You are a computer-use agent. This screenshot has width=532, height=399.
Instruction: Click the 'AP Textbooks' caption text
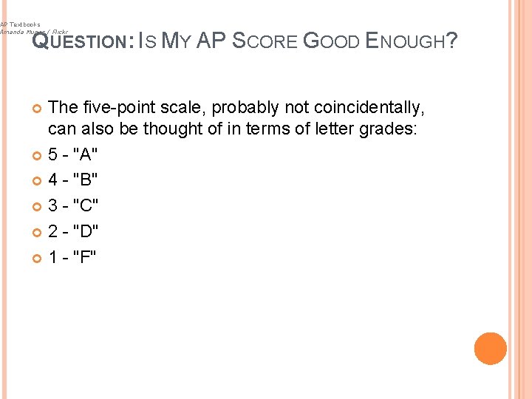(21, 24)
